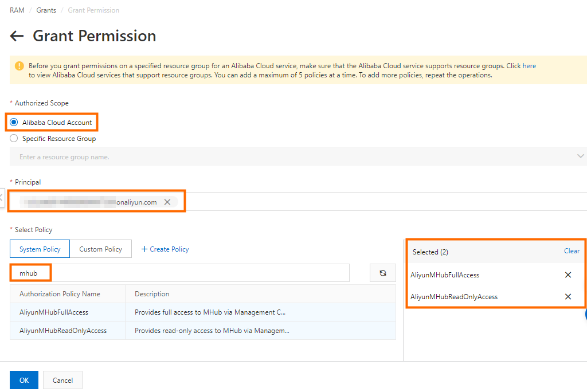Click the yellow warning icon in the notice
Viewport: 587px width, 392px height.
point(19,66)
